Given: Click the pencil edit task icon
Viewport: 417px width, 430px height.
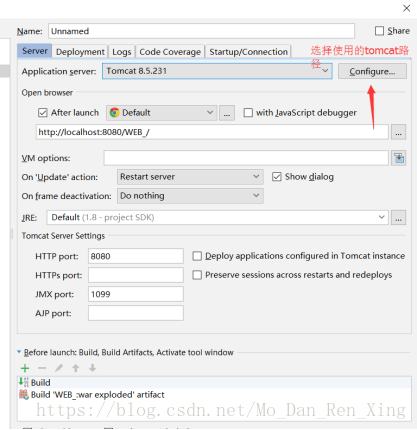Looking at the screenshot, I should point(59,368).
